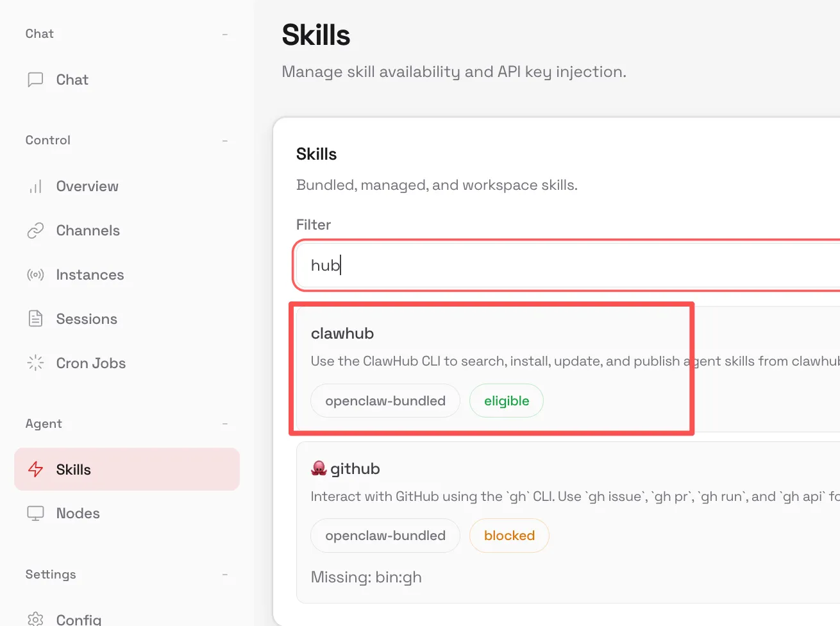840x626 pixels.
Task: Click the Chat speech bubble icon
Action: coord(35,80)
